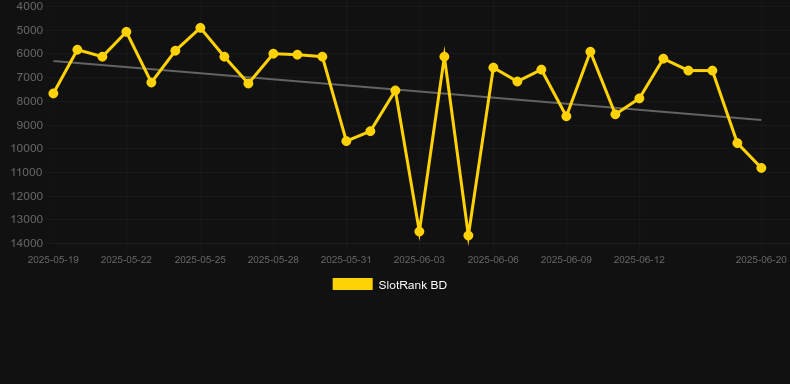The height and width of the screenshot is (384, 790).
Task: Click the x-axis label 2025-06-09
Action: pos(566,260)
